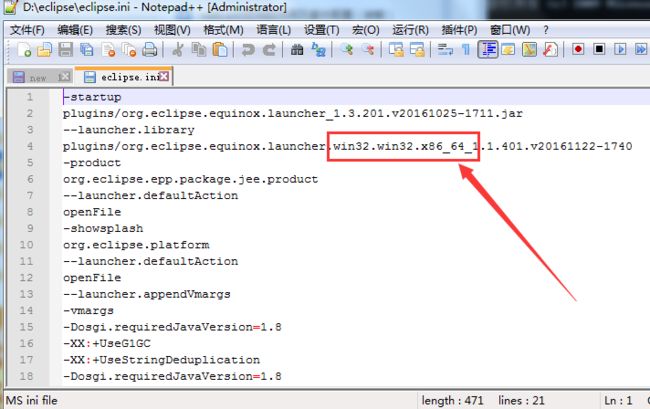
Task: Click lines : 21 in status bar
Action: click(521, 400)
